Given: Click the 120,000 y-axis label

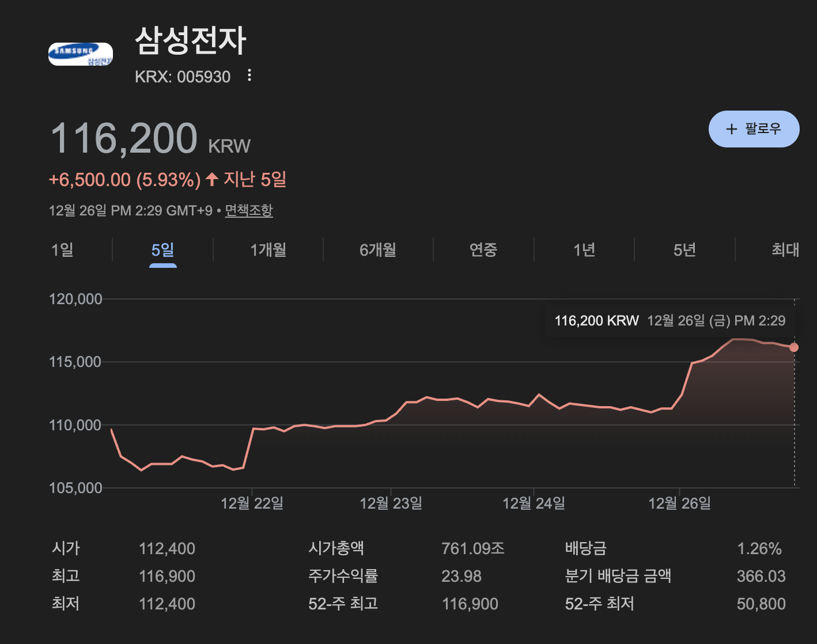Looking at the screenshot, I should 75,299.
